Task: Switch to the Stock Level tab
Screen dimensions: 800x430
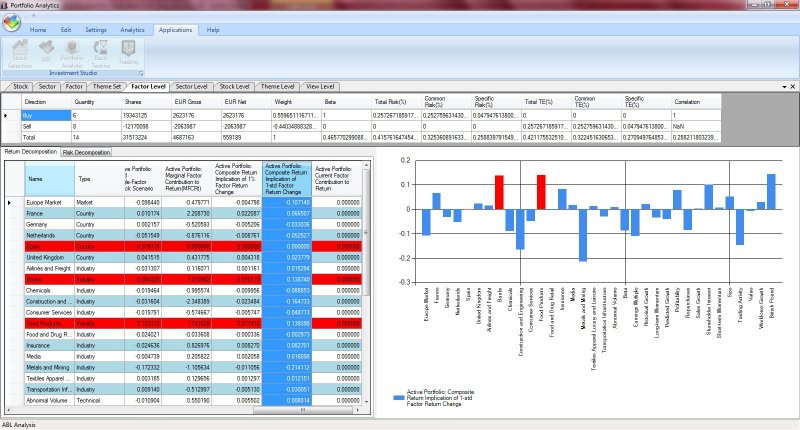Action: tap(234, 87)
